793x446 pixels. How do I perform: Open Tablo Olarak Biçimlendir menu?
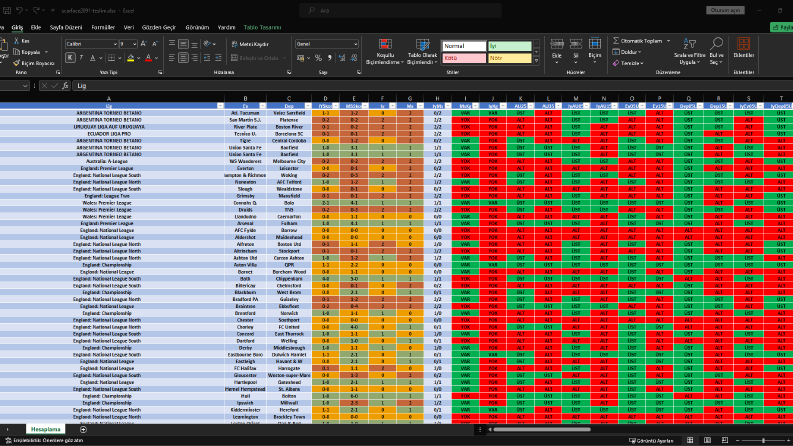point(422,52)
